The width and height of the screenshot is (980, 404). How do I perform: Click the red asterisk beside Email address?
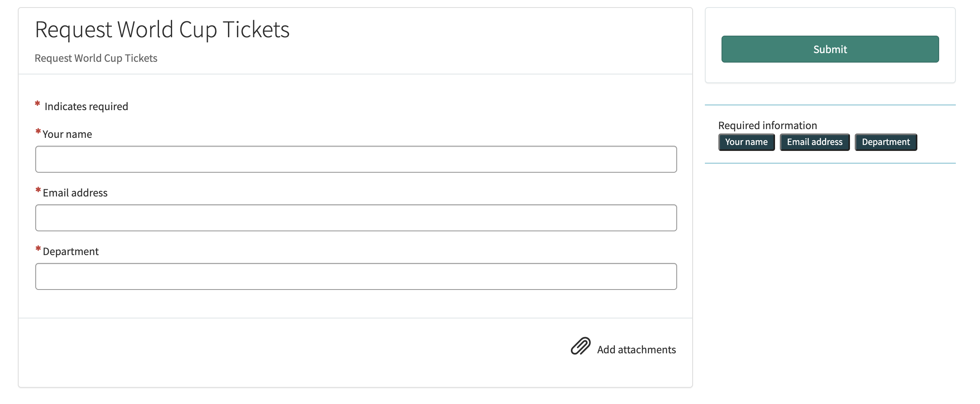pyautogui.click(x=38, y=189)
